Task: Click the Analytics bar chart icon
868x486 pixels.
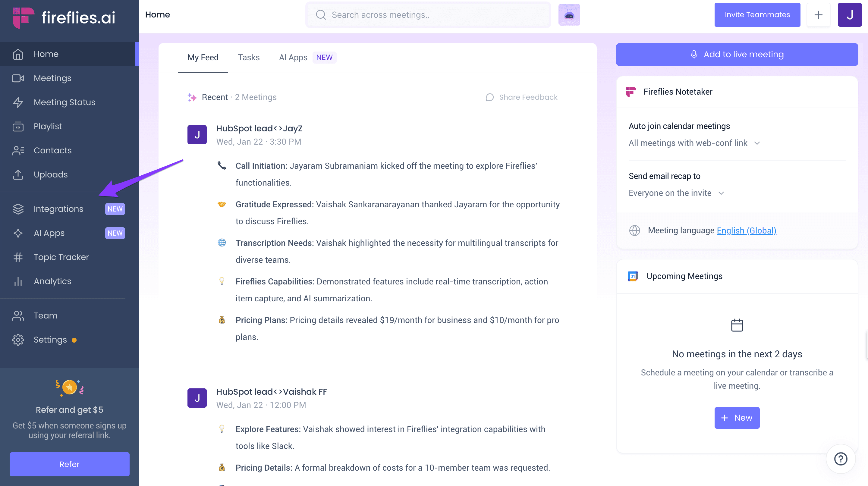Action: tap(18, 281)
